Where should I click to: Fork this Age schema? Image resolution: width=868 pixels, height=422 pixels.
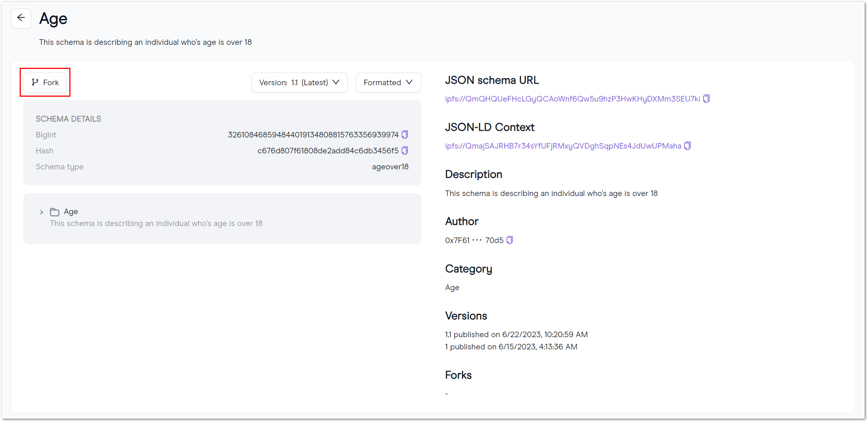[x=45, y=82]
